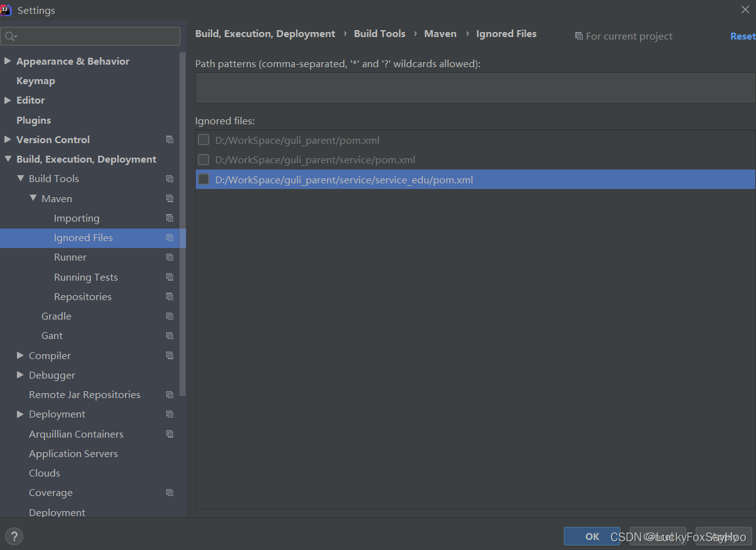Expand the Debugger node arrow
This screenshot has width=756, height=550.
tap(21, 375)
